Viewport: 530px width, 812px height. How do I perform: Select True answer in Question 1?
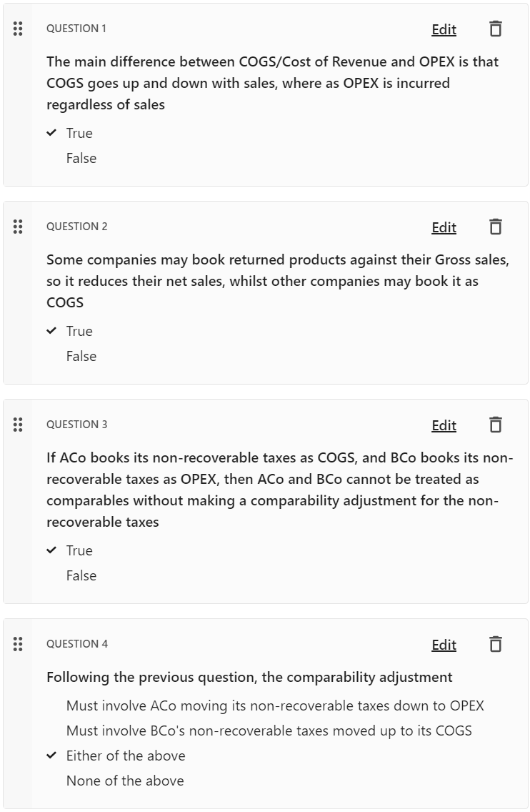(x=79, y=133)
